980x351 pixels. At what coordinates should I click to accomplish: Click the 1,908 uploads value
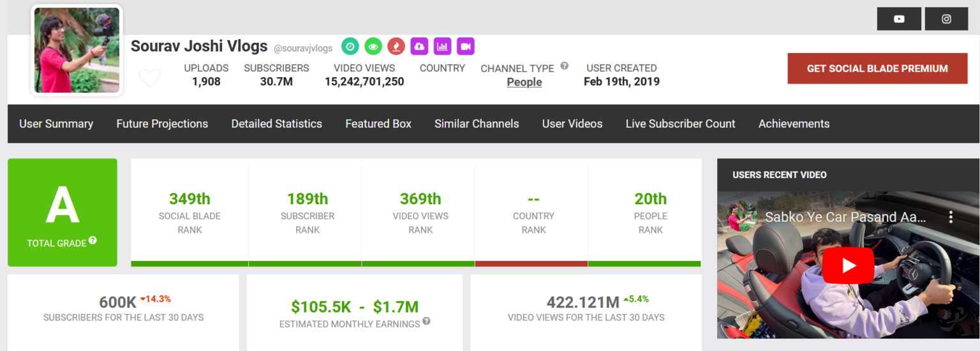[x=206, y=82]
